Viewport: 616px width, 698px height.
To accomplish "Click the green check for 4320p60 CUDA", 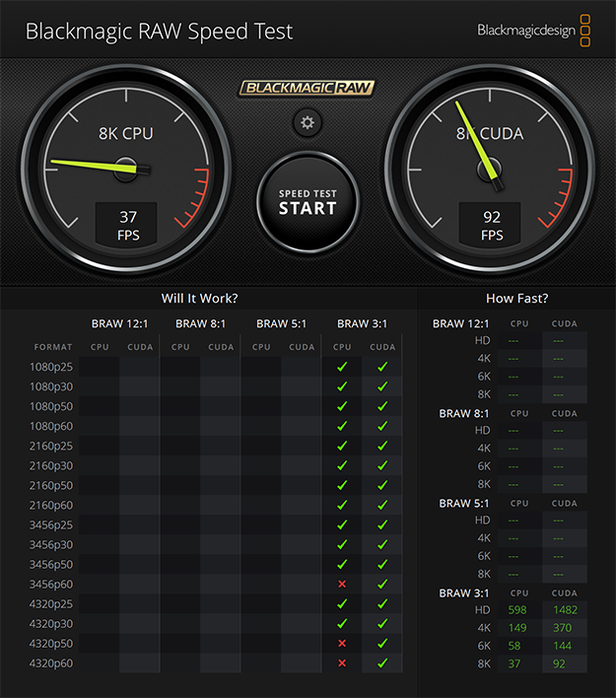I will (x=382, y=663).
